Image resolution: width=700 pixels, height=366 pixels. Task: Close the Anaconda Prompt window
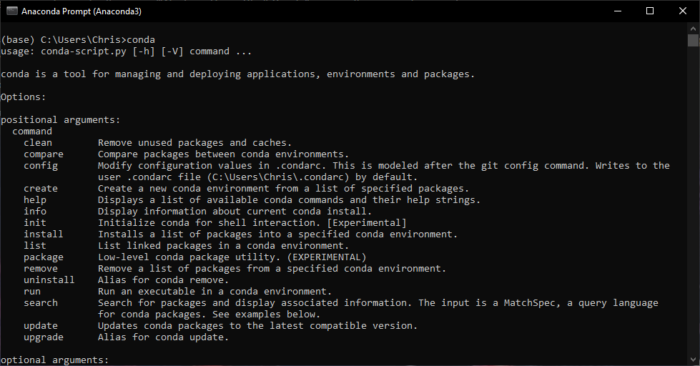683,11
